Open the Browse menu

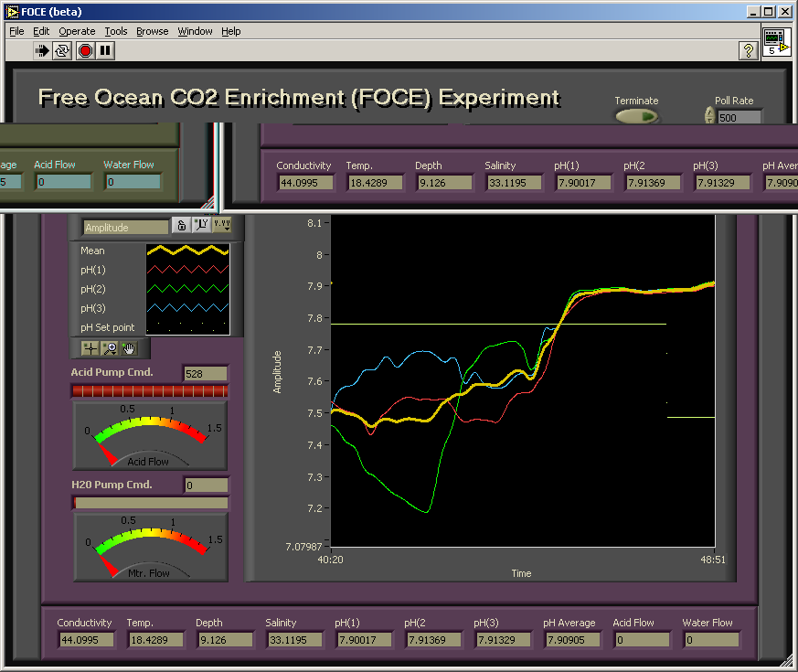152,31
